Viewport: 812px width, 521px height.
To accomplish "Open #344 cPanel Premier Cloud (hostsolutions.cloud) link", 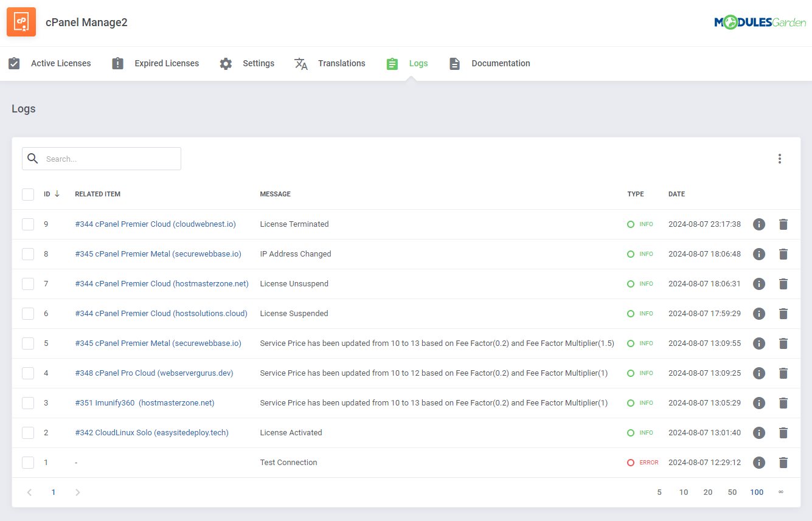I will 161,314.
